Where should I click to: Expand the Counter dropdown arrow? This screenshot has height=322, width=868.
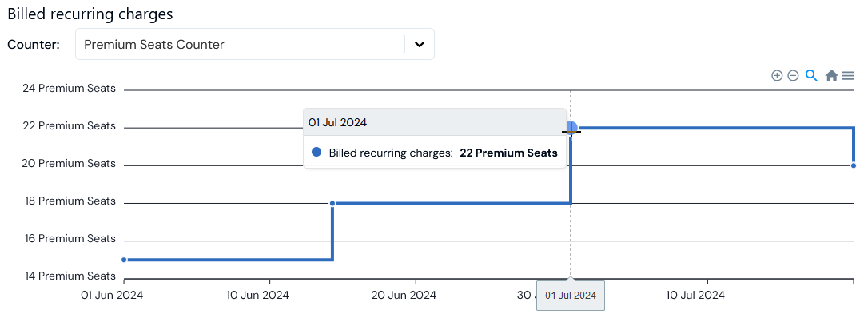tap(420, 45)
